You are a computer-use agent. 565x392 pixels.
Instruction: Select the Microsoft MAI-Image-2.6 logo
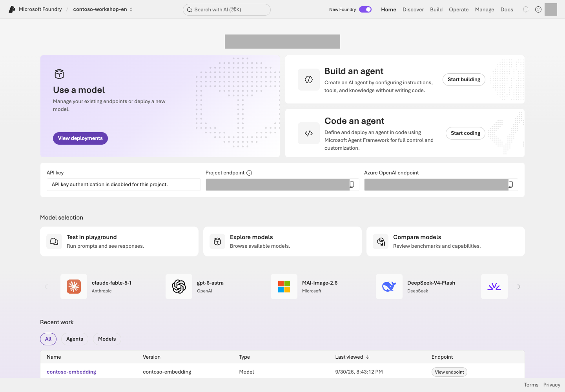284,287
